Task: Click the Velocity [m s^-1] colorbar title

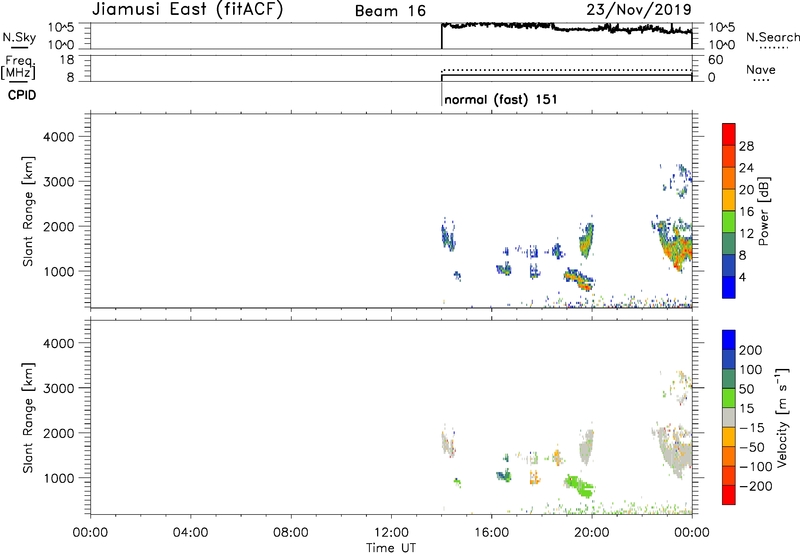Action: (x=782, y=417)
